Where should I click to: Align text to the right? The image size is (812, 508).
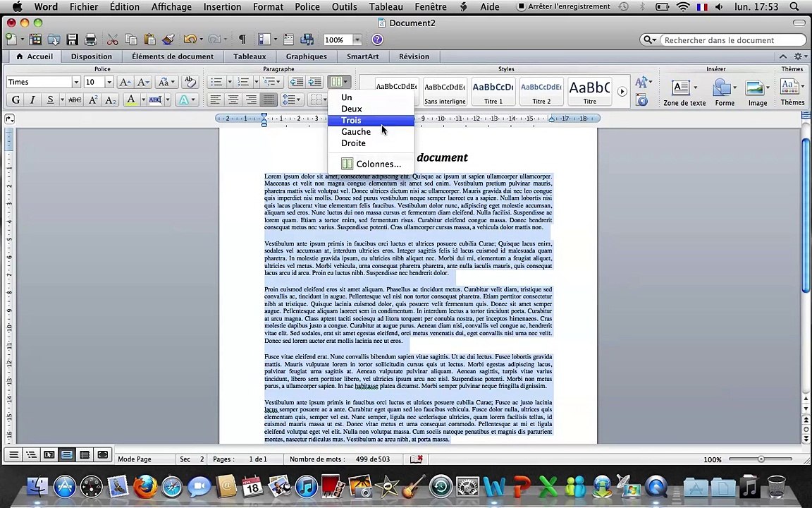coord(251,99)
